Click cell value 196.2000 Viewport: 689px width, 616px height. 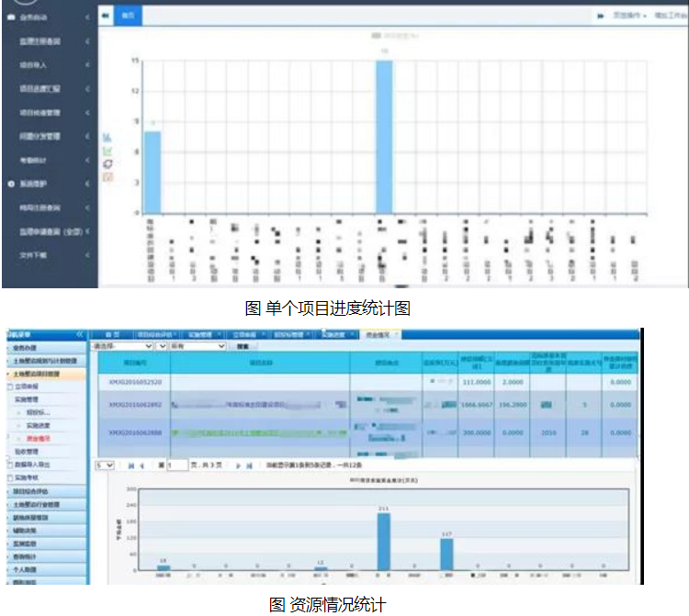pyautogui.click(x=513, y=405)
